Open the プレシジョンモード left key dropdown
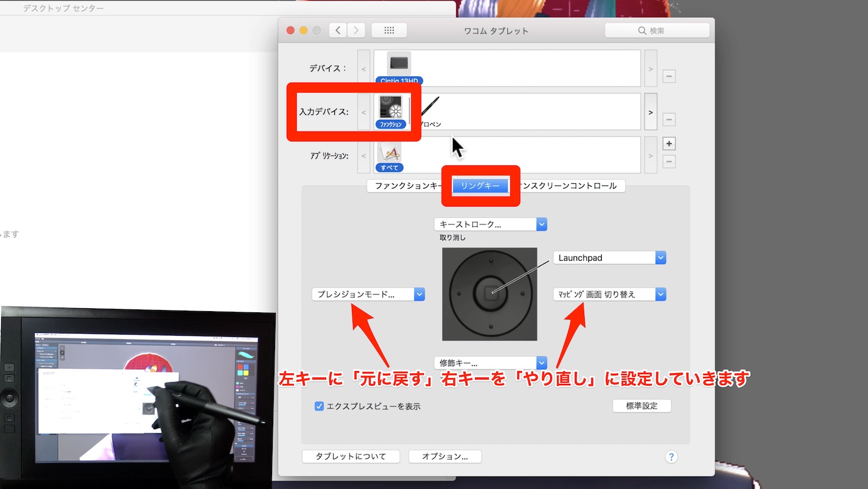This screenshot has height=489, width=868. pos(368,294)
